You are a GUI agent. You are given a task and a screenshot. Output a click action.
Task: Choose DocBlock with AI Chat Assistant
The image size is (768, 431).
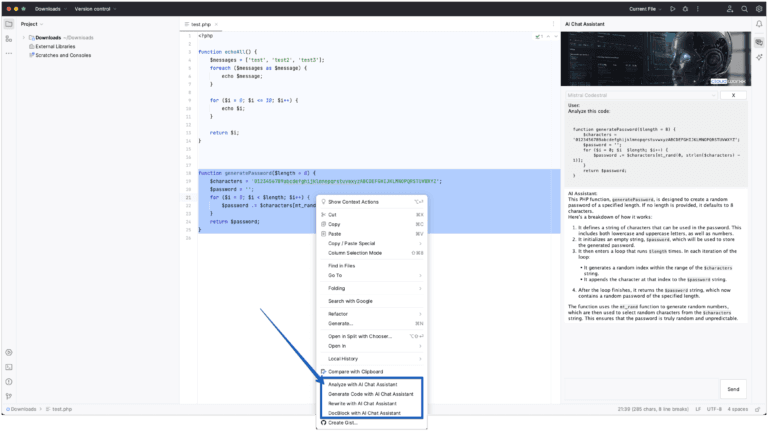click(372, 413)
